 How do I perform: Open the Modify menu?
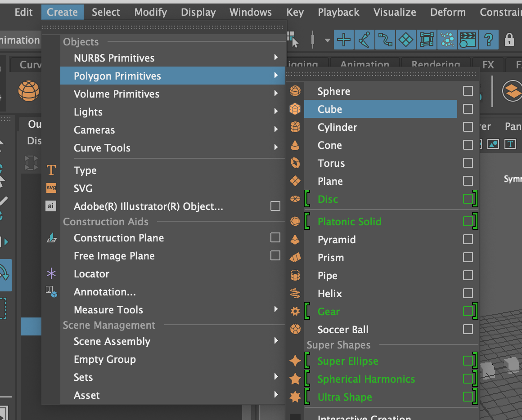(150, 12)
